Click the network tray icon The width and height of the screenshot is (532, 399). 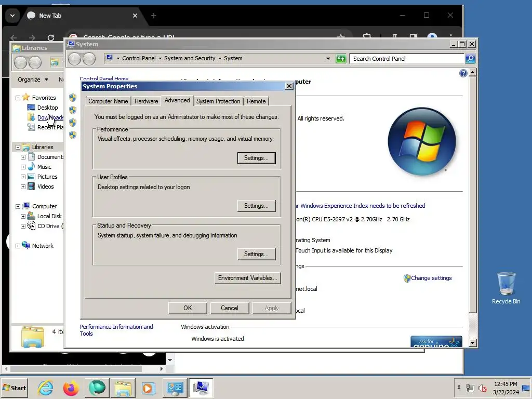470,388
